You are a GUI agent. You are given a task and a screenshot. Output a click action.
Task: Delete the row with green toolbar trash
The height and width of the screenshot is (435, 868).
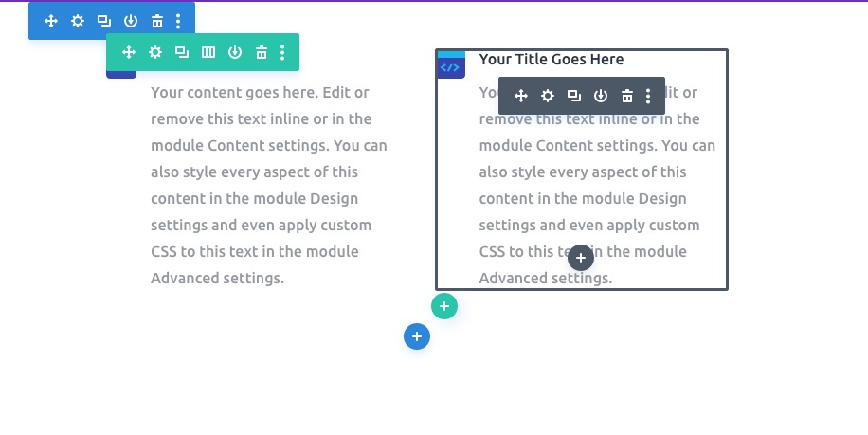[262, 52]
